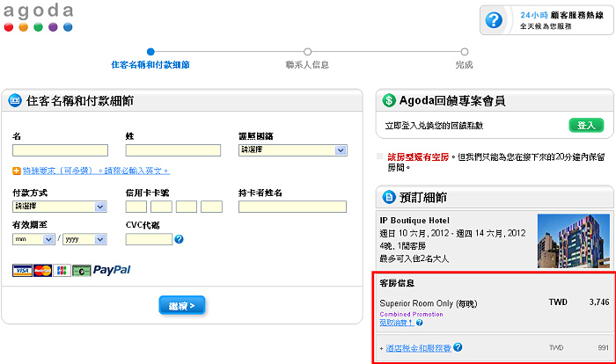Click the MasterCard icon

coord(42,270)
